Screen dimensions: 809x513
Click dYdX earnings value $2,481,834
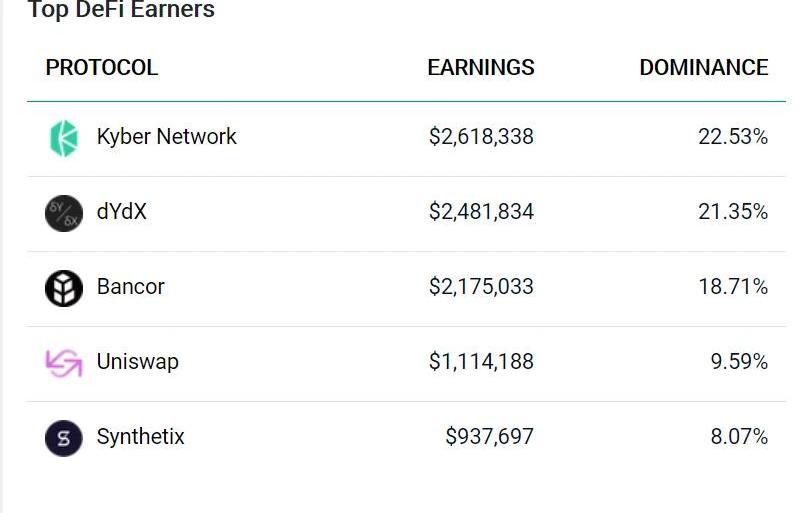click(481, 212)
